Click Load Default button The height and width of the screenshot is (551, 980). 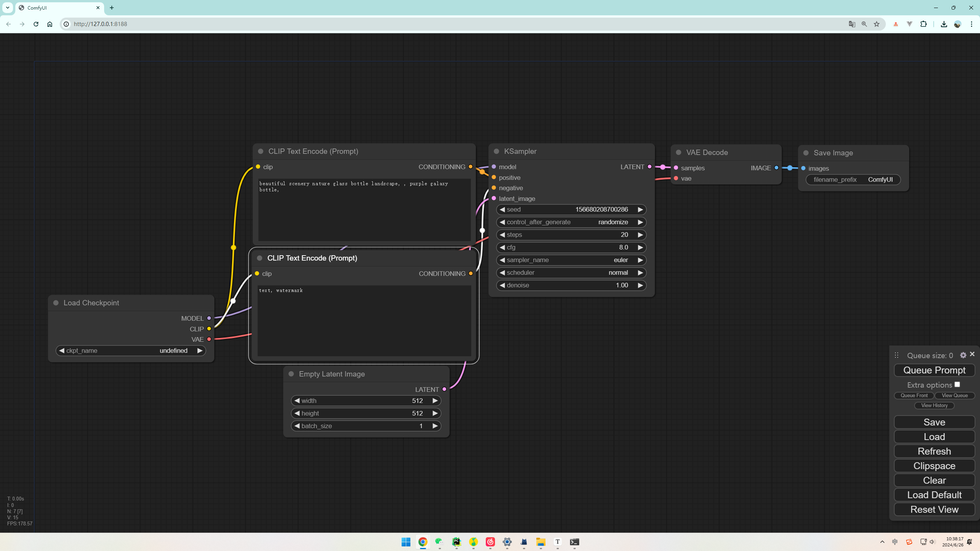934,495
